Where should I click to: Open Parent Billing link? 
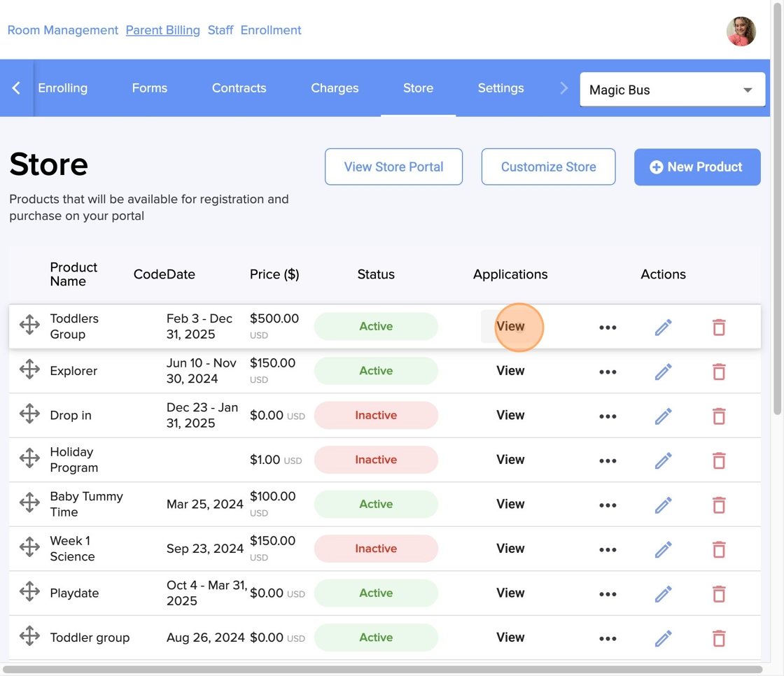pyautogui.click(x=162, y=30)
